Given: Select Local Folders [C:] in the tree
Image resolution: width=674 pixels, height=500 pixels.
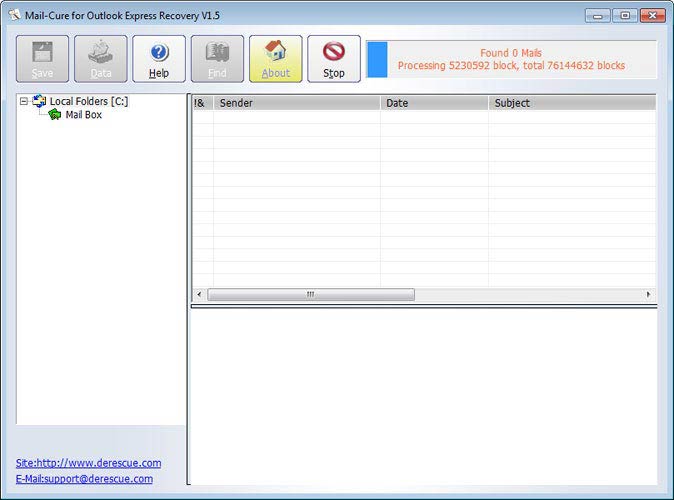Looking at the screenshot, I should [89, 101].
